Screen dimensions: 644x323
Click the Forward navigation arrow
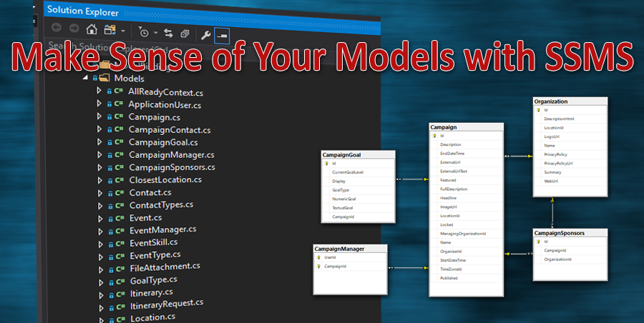coord(73,31)
